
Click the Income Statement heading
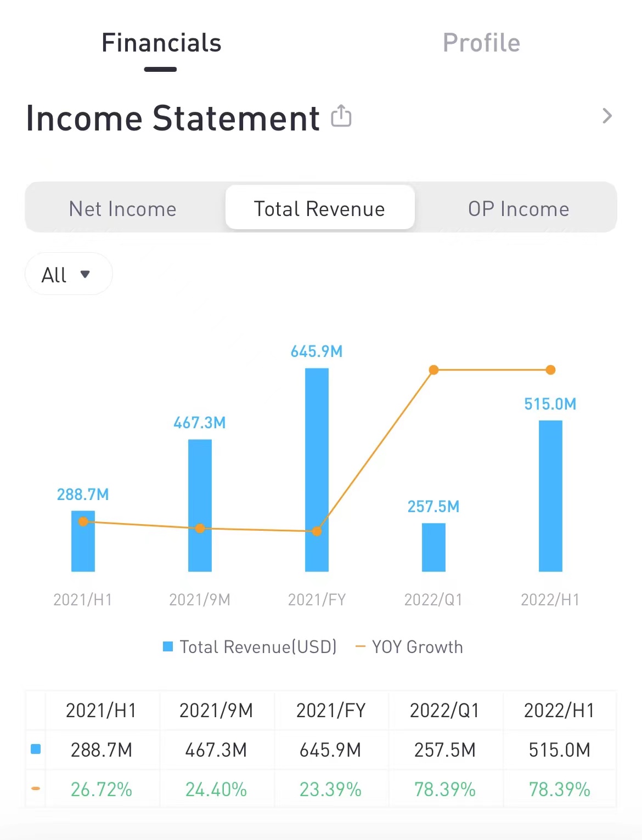(x=173, y=118)
